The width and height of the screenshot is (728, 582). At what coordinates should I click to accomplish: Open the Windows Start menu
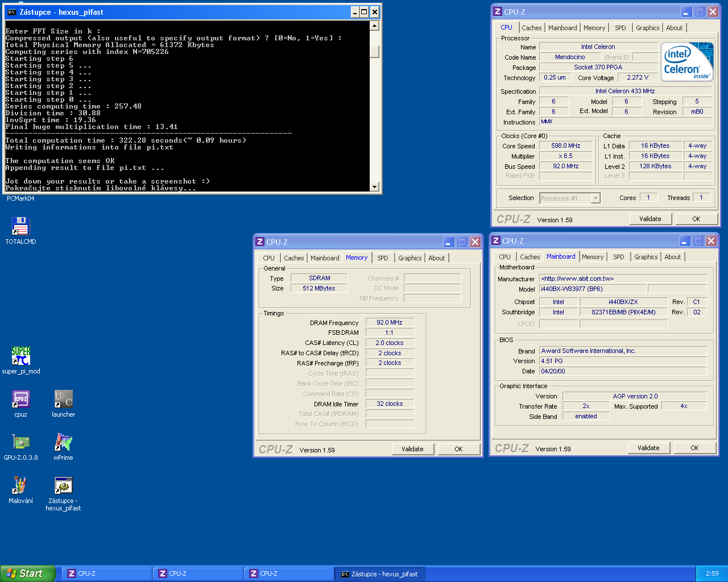click(x=27, y=573)
